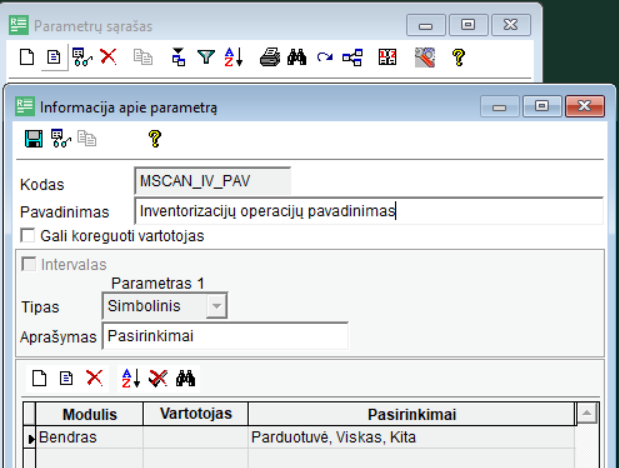
Task: Select Bendras cell in table
Action: [90, 437]
